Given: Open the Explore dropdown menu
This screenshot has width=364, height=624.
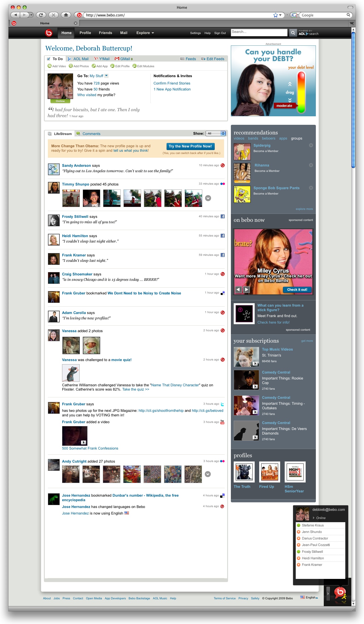Looking at the screenshot, I should (x=145, y=33).
